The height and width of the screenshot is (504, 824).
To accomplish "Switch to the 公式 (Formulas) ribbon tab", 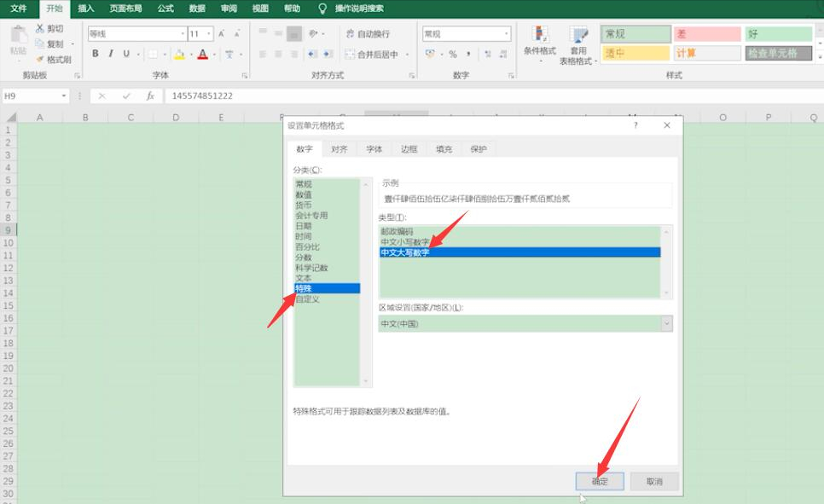I will click(x=165, y=9).
